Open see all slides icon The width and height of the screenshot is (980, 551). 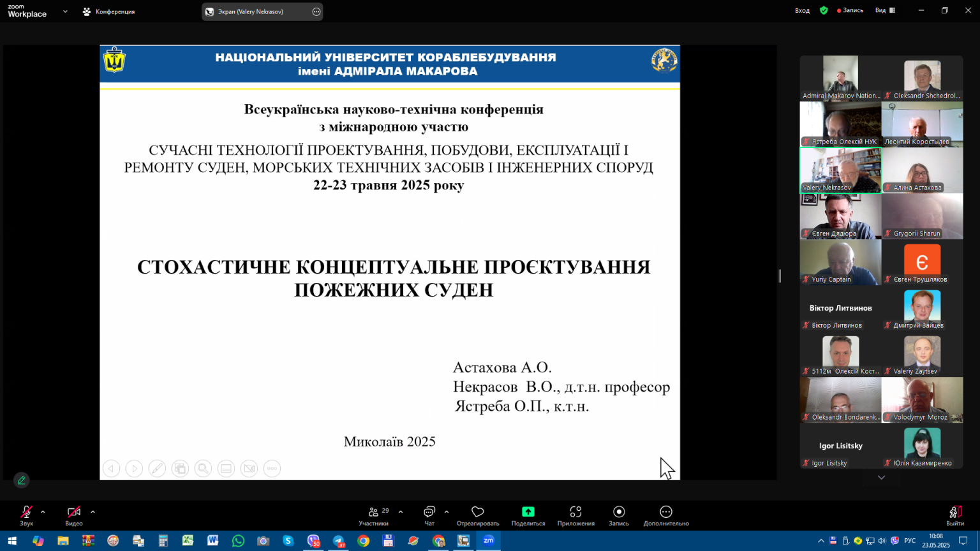(180, 469)
